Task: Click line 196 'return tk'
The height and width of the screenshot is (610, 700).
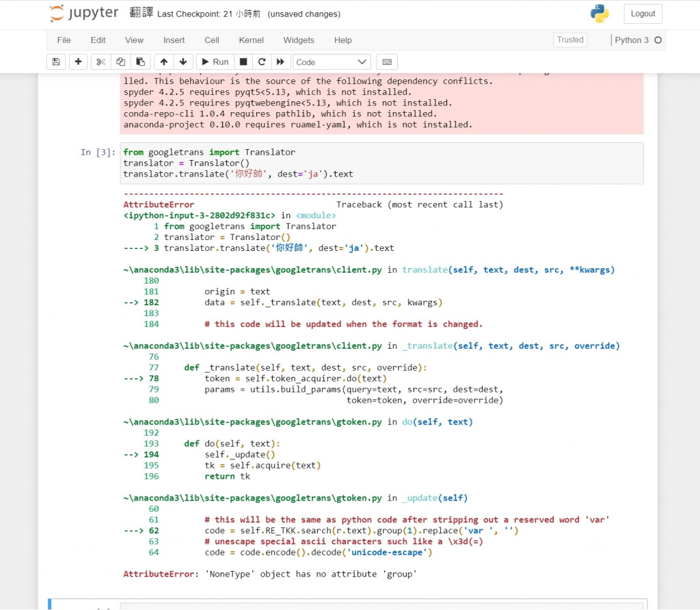Action: [227, 477]
